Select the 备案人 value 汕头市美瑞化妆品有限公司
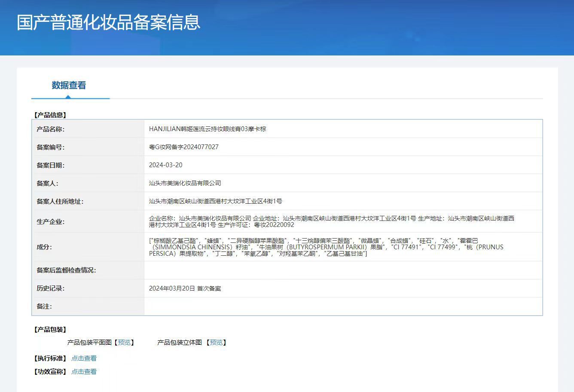574x392 pixels. tap(185, 183)
